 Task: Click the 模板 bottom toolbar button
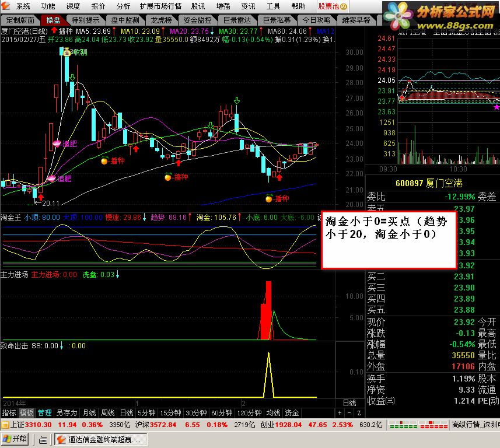tap(26, 412)
